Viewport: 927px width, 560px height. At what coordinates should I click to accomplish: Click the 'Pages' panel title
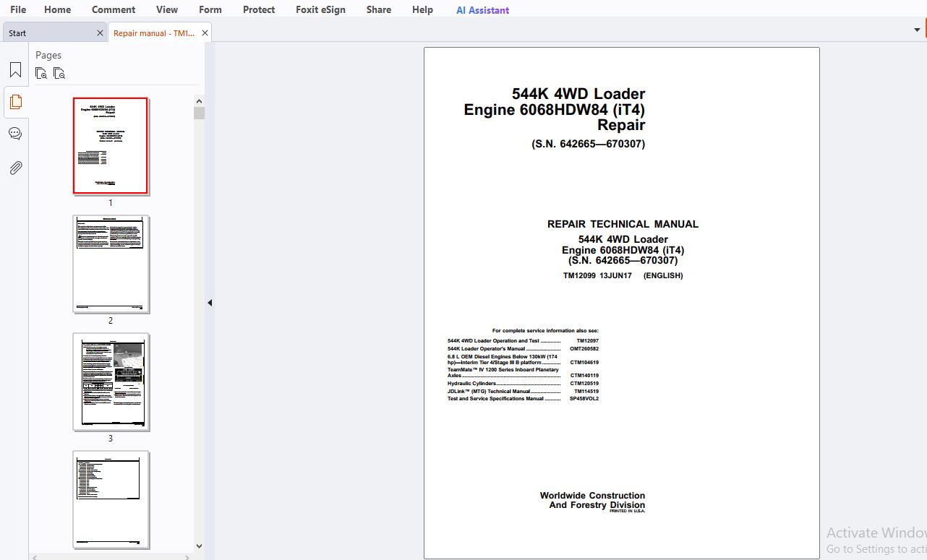(x=48, y=55)
